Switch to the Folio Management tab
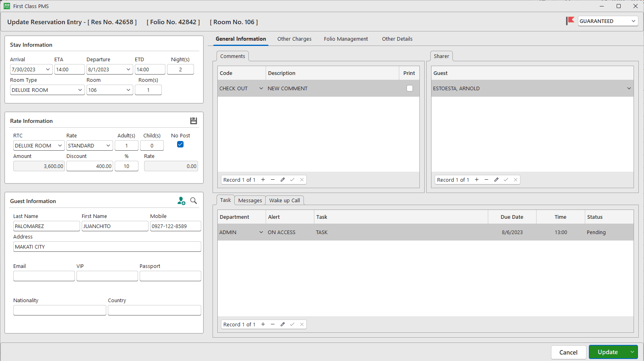This screenshot has width=644, height=361. [346, 39]
